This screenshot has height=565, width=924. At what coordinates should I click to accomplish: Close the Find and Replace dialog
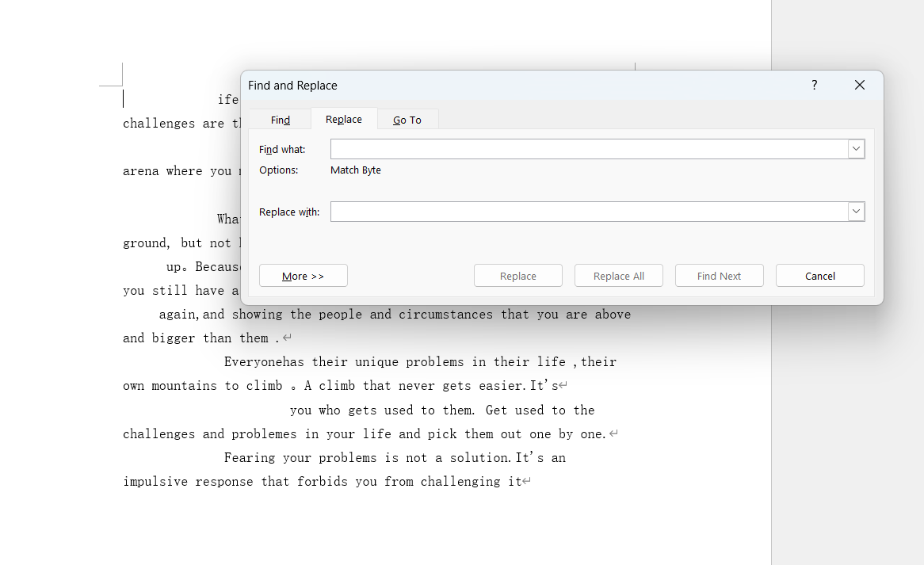(859, 86)
